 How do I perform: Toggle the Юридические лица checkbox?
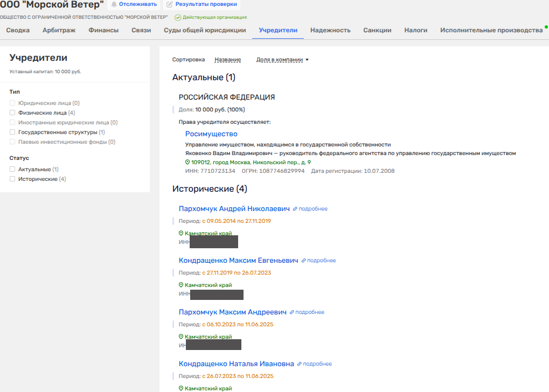[x=12, y=103]
